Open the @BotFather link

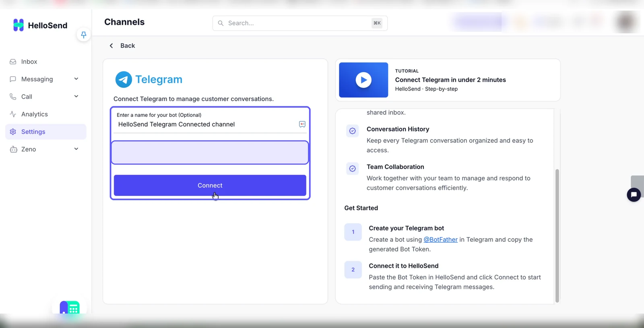point(440,239)
